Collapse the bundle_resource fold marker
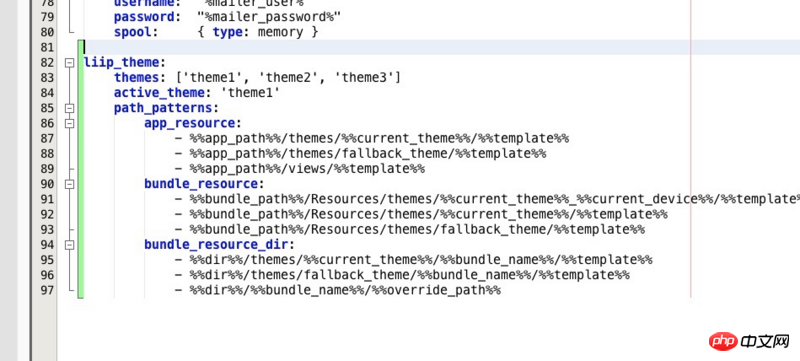The image size is (800, 361). [x=69, y=184]
